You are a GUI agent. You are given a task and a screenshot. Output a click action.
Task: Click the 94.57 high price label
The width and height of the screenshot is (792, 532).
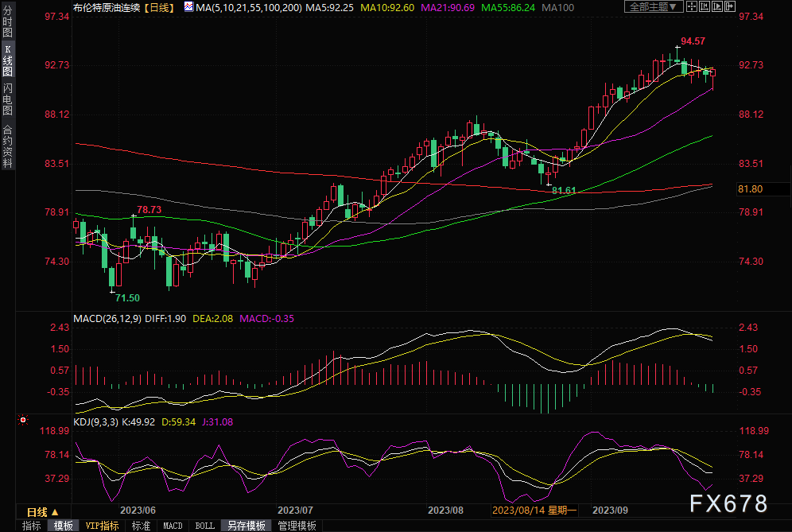693,41
